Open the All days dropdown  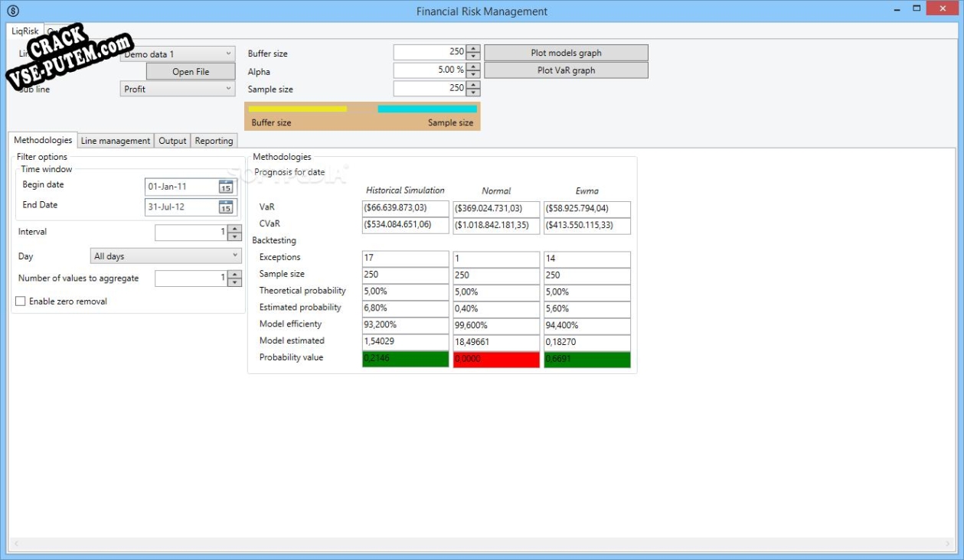166,256
